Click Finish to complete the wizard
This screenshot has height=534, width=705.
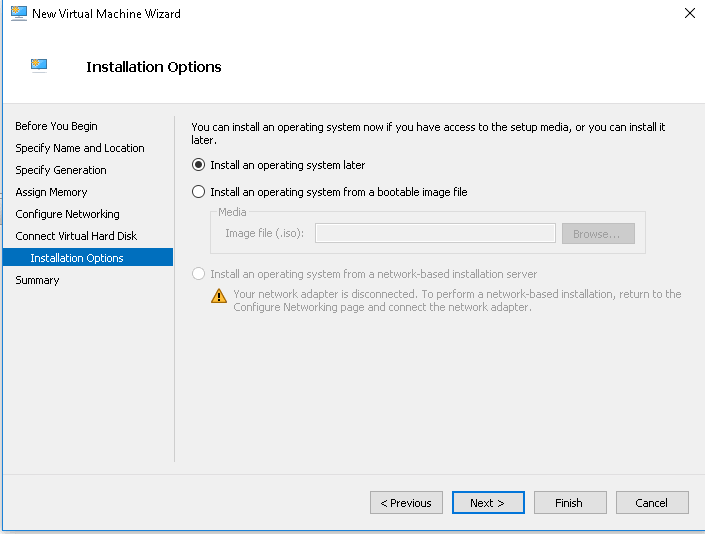[570, 503]
